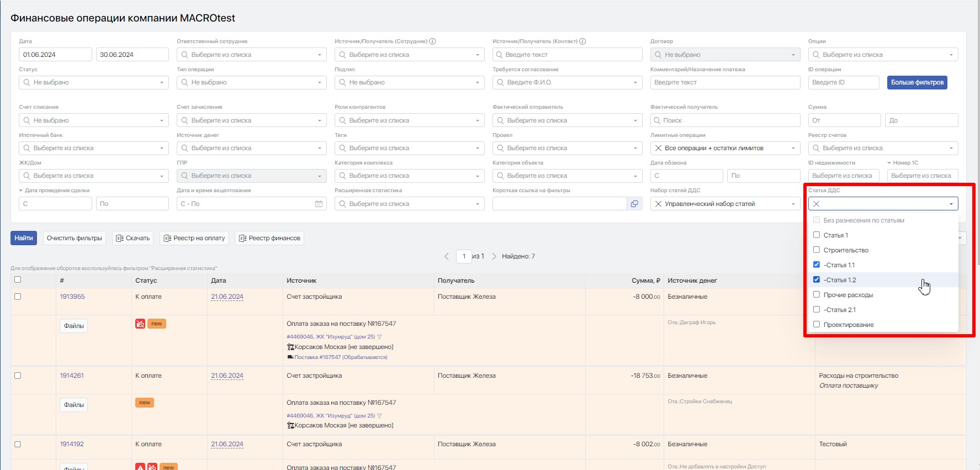Open calendar icon in acceptance date field
The height and width of the screenshot is (470, 980).
pyautogui.click(x=319, y=204)
